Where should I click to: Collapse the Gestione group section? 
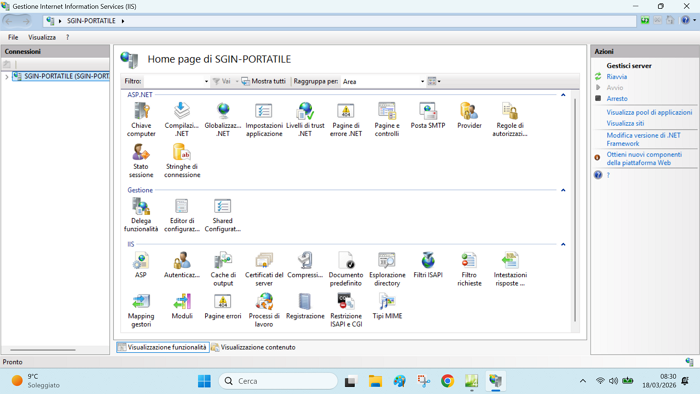point(563,190)
